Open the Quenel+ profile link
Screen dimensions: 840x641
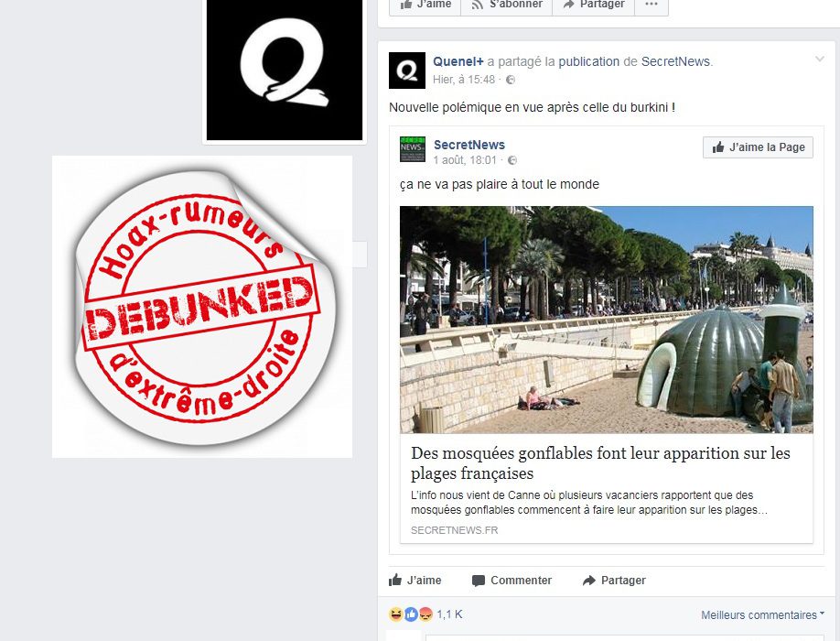(x=458, y=61)
